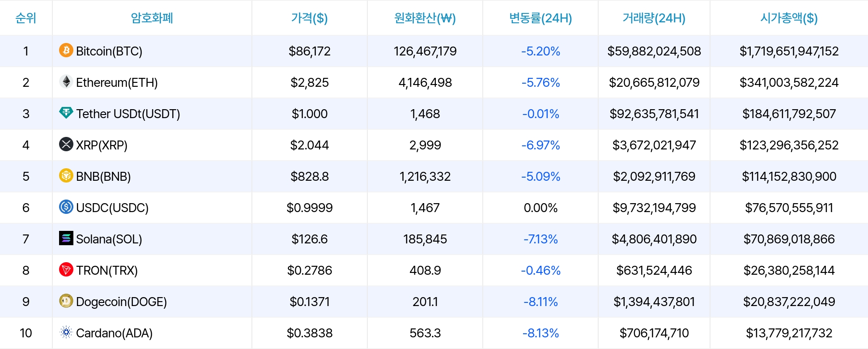This screenshot has width=868, height=349.
Task: Click the Tether USDt logo icon
Action: (66, 113)
